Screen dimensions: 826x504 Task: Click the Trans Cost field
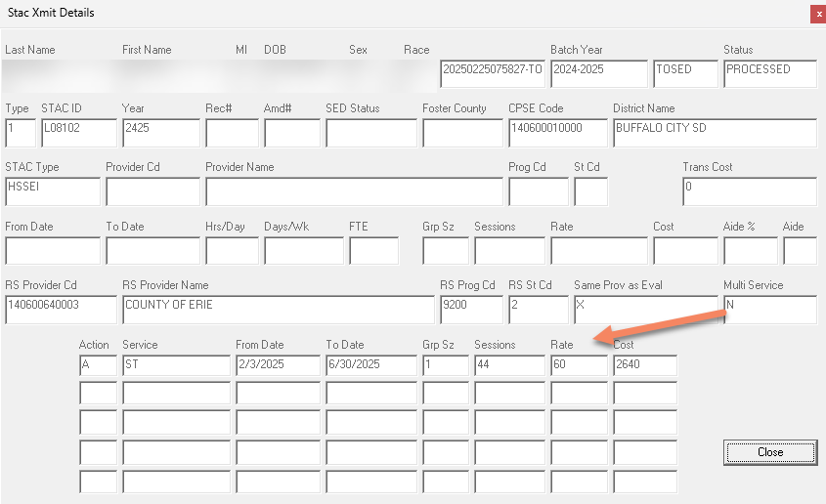pos(749,191)
